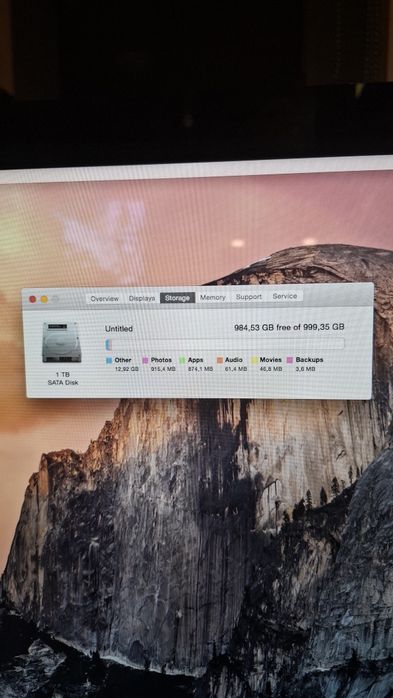Open the Memory tab
This screenshot has height=698, width=393.
point(213,298)
